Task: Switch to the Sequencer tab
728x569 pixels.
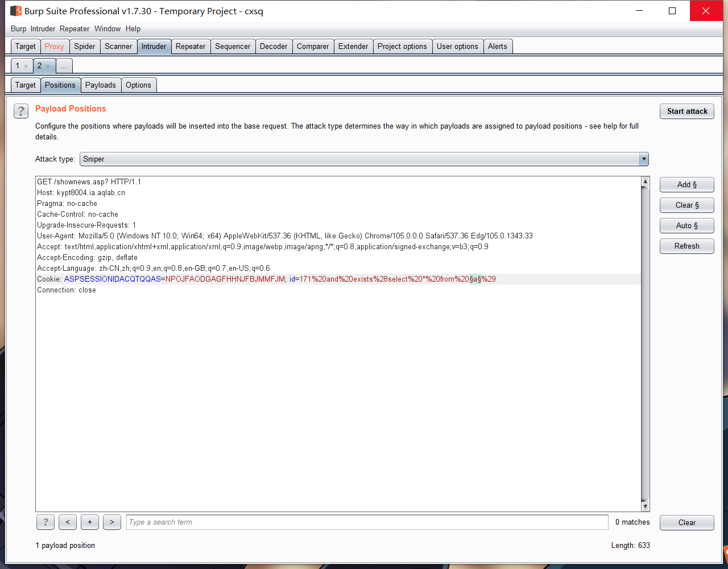Action: 233,47
